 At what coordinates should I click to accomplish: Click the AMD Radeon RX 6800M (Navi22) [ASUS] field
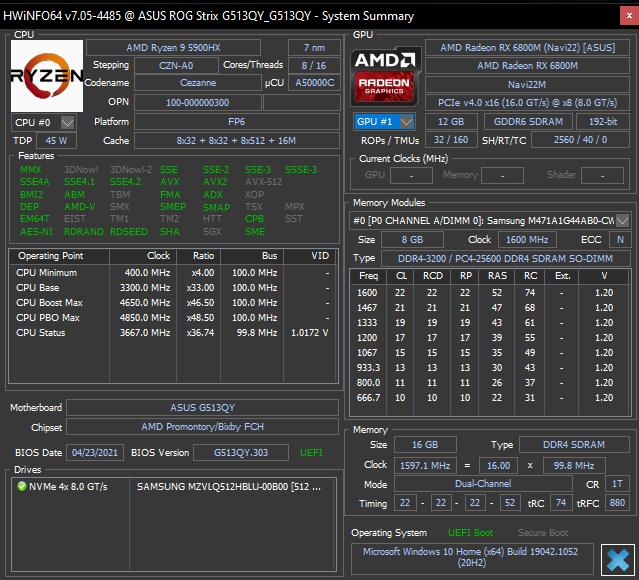pyautogui.click(x=527, y=48)
